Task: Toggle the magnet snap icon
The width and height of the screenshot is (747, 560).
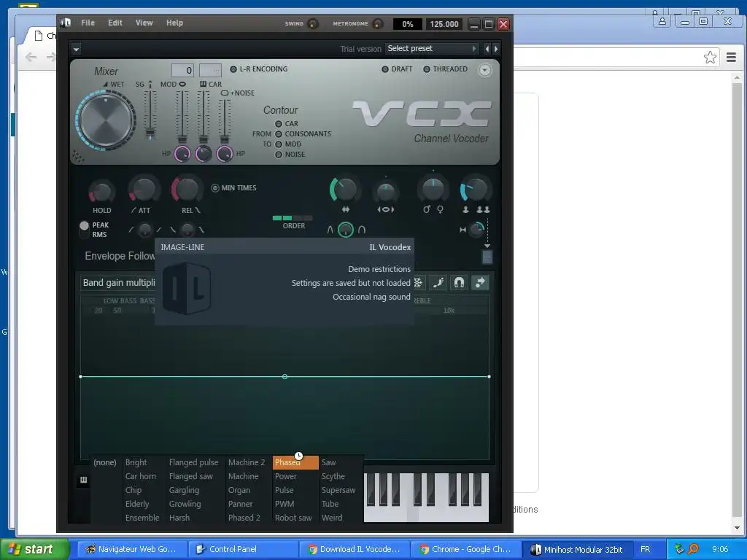Action: [x=459, y=282]
